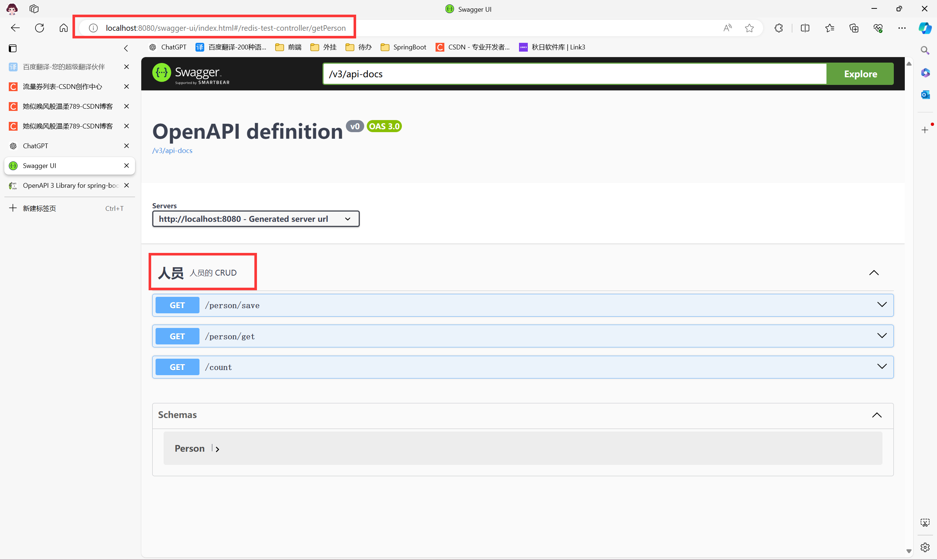This screenshot has height=560, width=937.
Task: Close the Swagger UI tab
Action: pos(126,166)
